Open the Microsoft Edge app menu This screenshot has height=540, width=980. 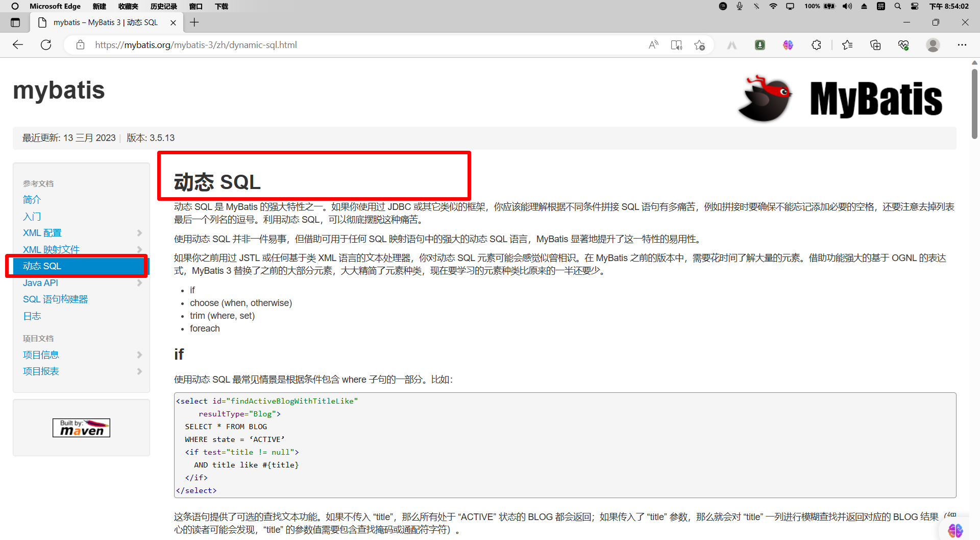point(55,6)
